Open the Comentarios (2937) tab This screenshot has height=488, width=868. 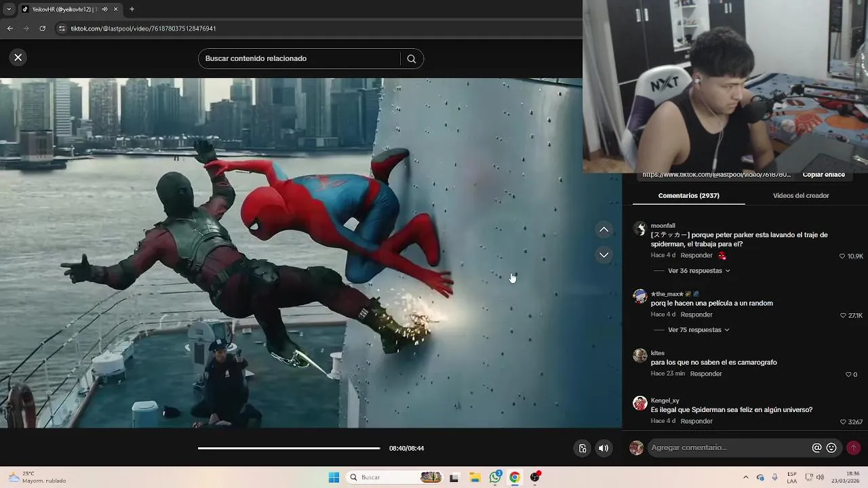coord(688,195)
